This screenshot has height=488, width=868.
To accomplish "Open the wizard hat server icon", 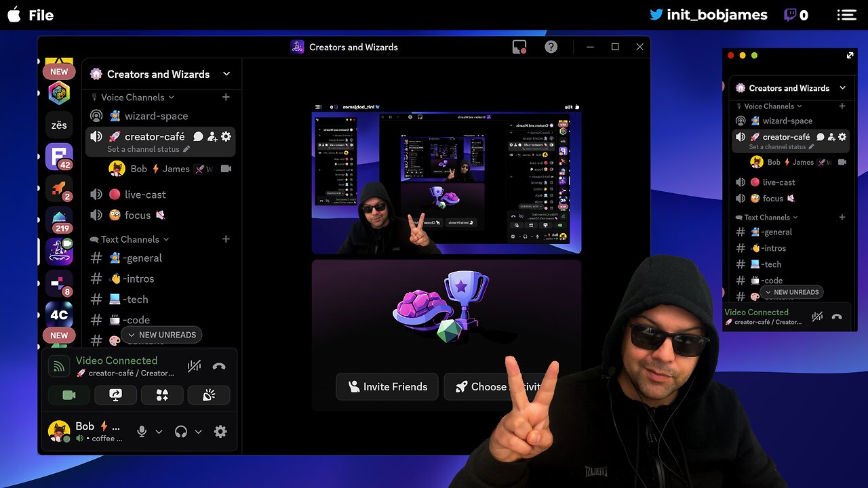I will coord(59,251).
